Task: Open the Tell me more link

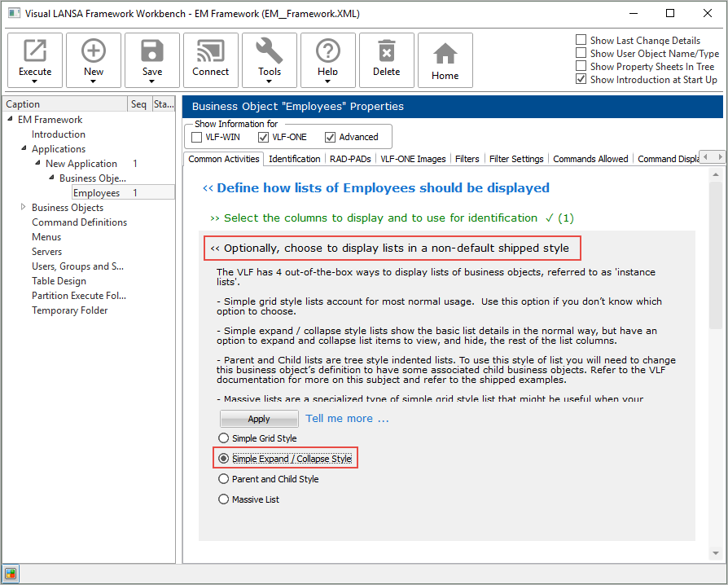Action: [347, 418]
